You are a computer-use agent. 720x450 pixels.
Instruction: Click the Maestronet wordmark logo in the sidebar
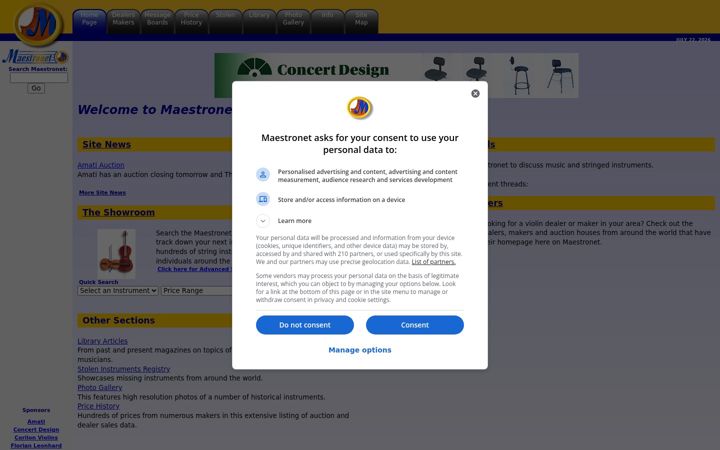click(35, 57)
